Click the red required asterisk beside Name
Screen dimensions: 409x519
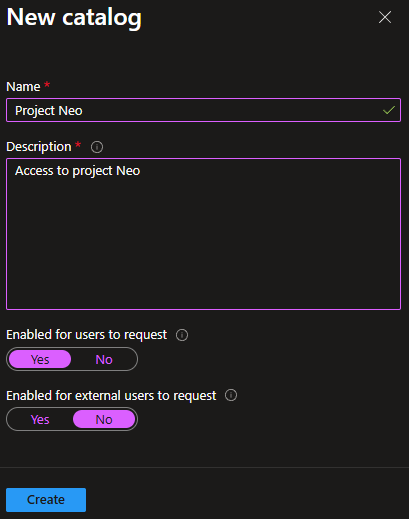(47, 84)
